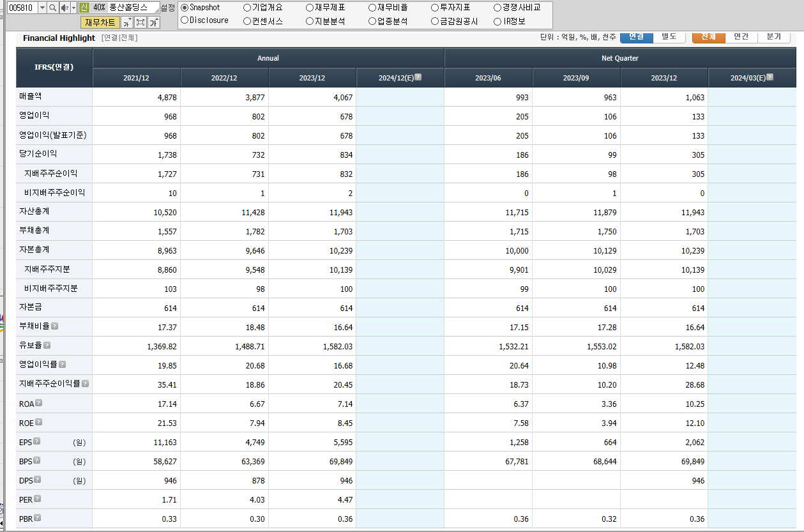The height and width of the screenshot is (532, 804).
Task: Open help icon beside 지배주주순이익률
Action: [85, 384]
